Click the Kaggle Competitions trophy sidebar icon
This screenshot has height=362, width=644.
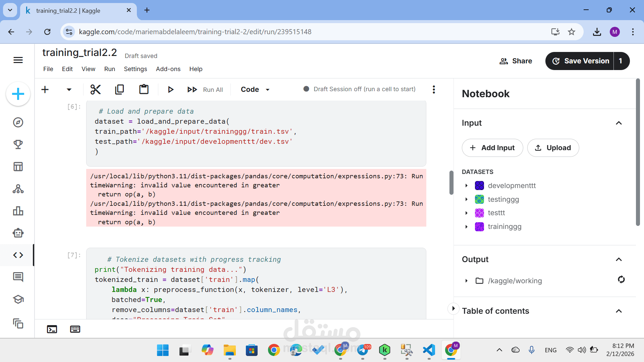pos(18,144)
